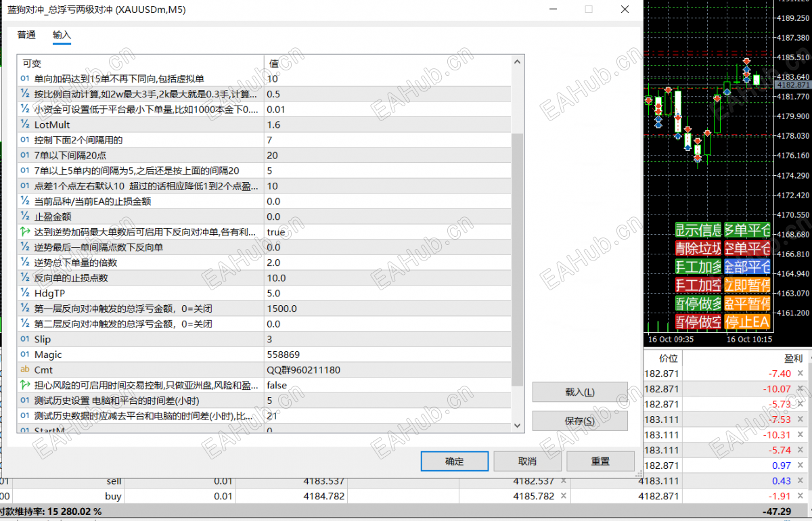Click the 全部平仓 button on the chart
Image resolution: width=812 pixels, height=521 pixels.
pos(747,266)
